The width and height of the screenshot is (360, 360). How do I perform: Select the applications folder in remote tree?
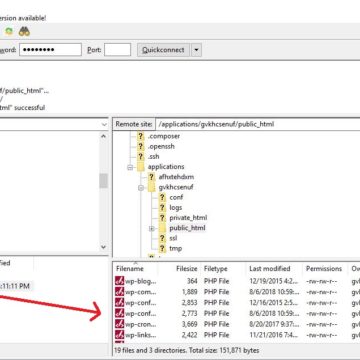tap(166, 166)
